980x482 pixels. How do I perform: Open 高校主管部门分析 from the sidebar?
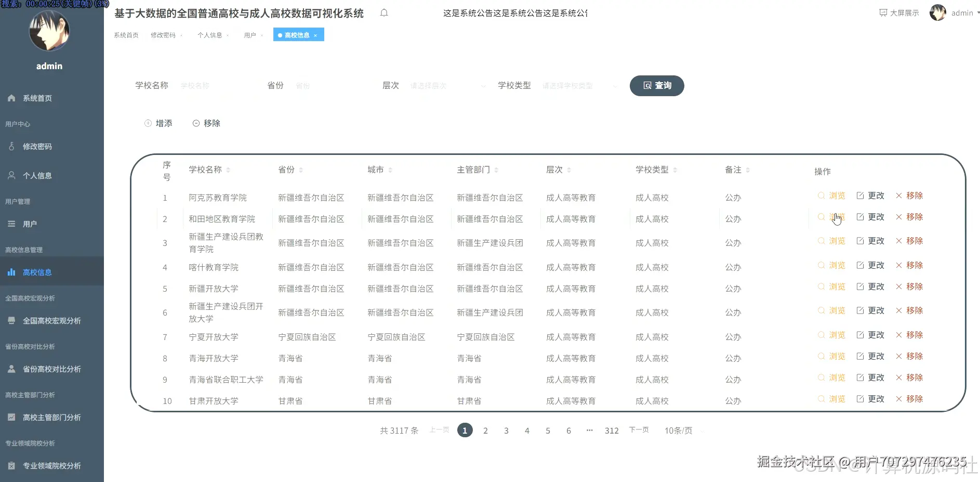click(x=51, y=417)
